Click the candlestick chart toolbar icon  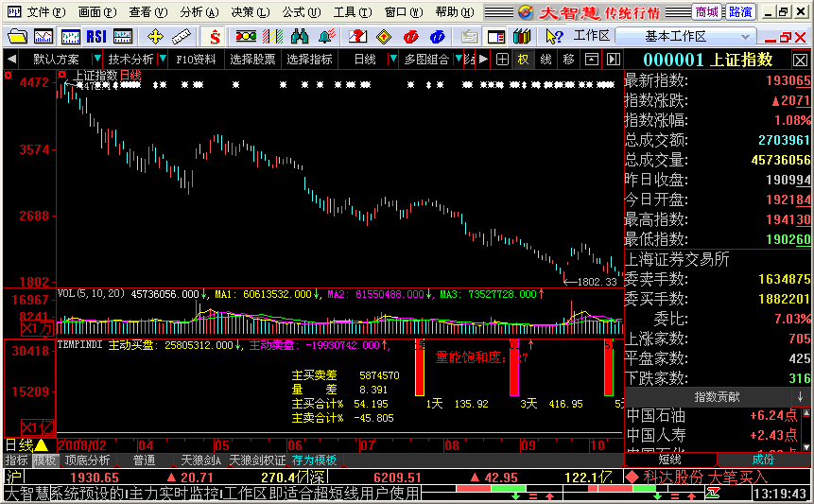pyautogui.click(x=70, y=36)
